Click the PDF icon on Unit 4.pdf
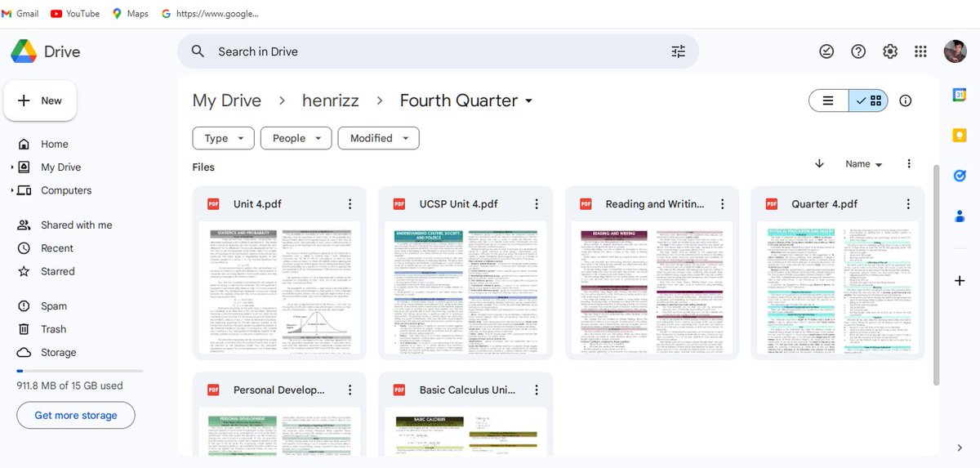This screenshot has width=980, height=468. [x=213, y=204]
